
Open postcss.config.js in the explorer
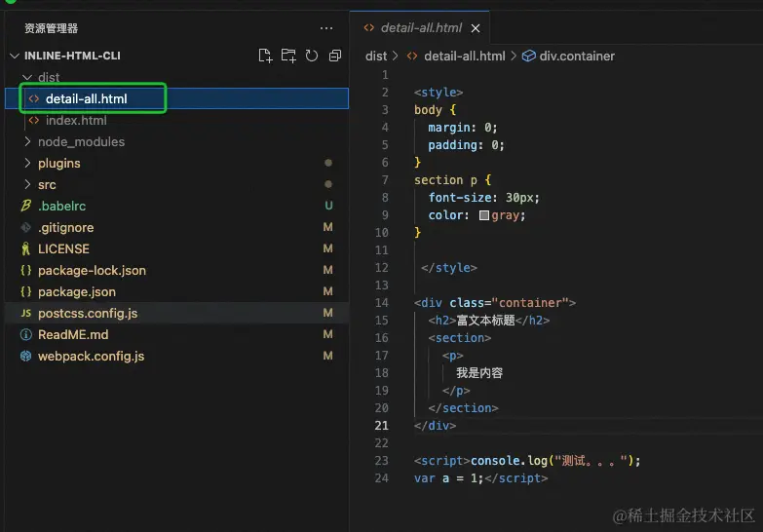[x=176, y=313]
